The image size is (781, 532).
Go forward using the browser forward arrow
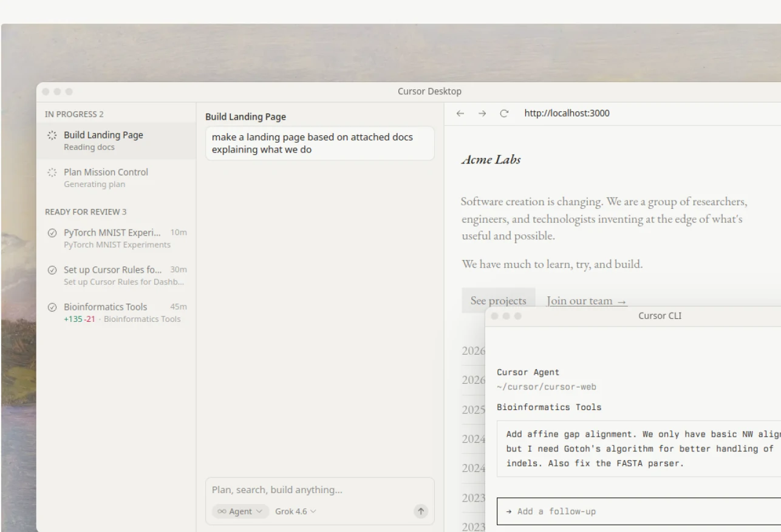point(482,114)
